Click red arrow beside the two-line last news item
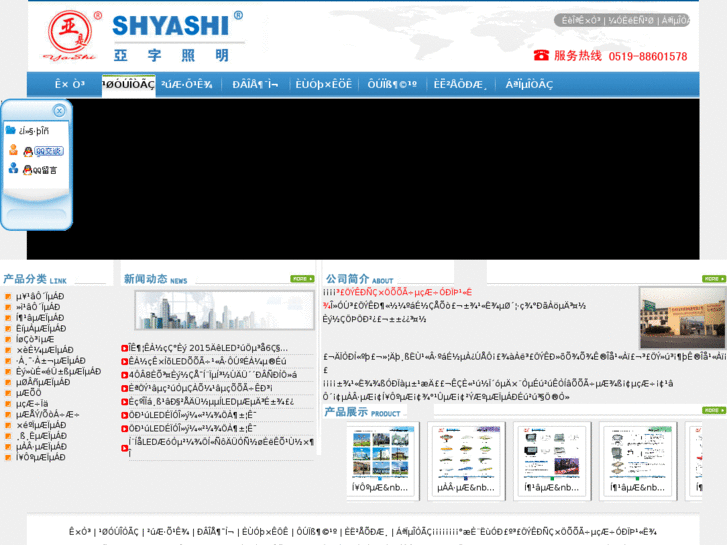The height and width of the screenshot is (545, 727). click(124, 448)
